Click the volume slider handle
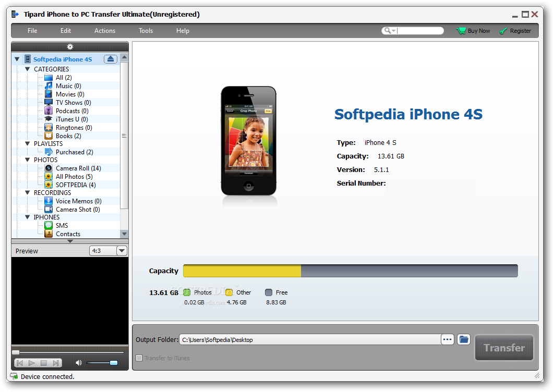Viewport: 554px width, 392px height. [x=113, y=363]
